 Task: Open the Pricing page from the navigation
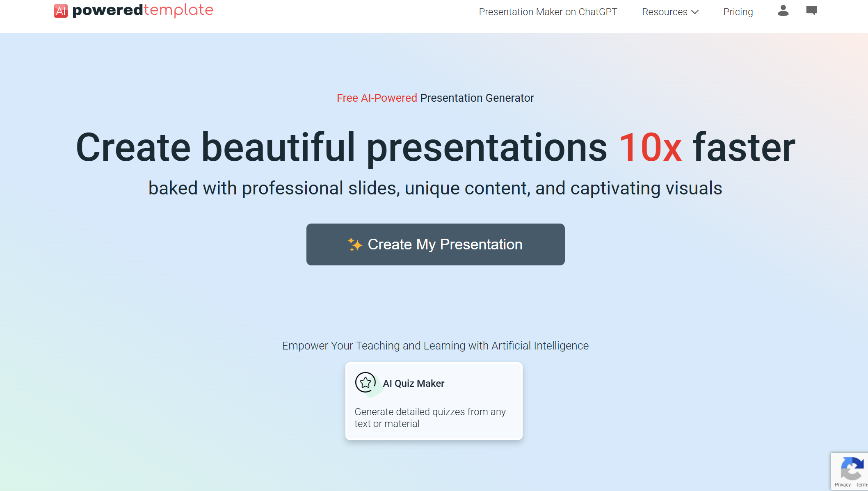coord(738,12)
